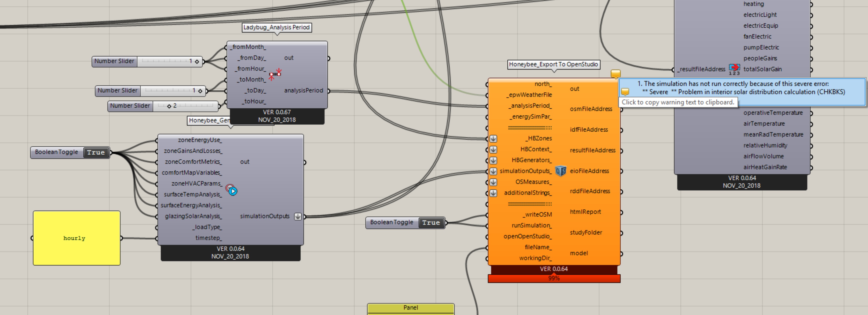Click the flatten arrow icon next to simulationOutputs_ input
This screenshot has width=868, height=315.
click(x=493, y=171)
